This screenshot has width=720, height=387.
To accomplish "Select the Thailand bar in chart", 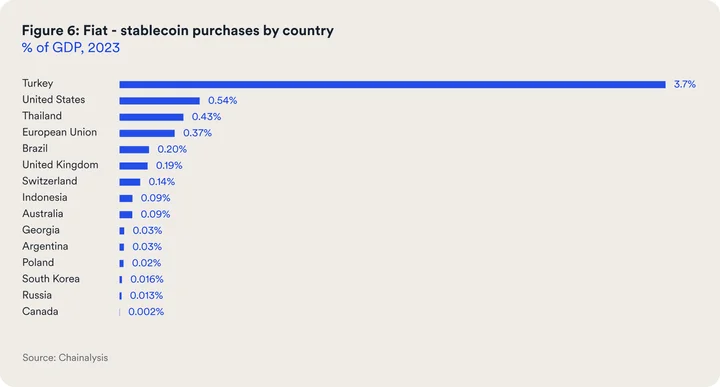I will (x=151, y=117).
